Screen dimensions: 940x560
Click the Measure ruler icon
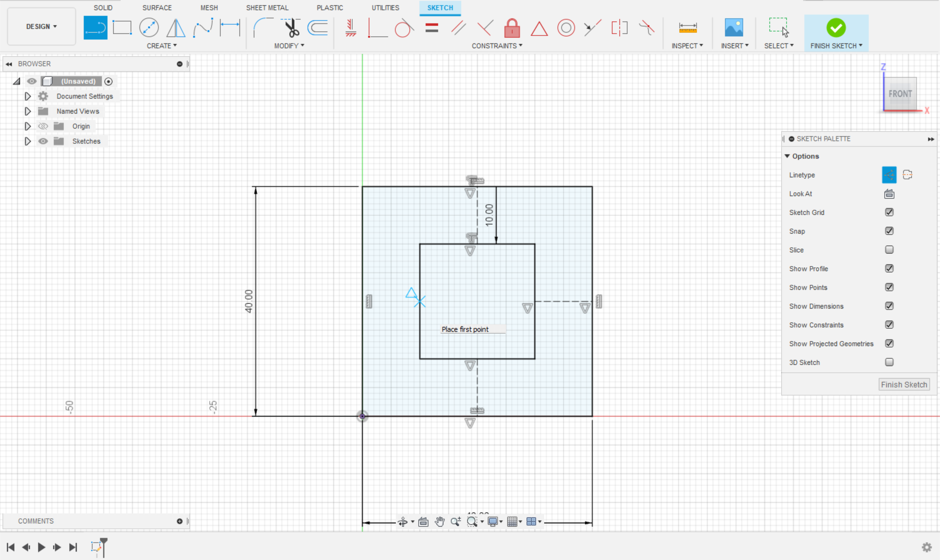687,28
